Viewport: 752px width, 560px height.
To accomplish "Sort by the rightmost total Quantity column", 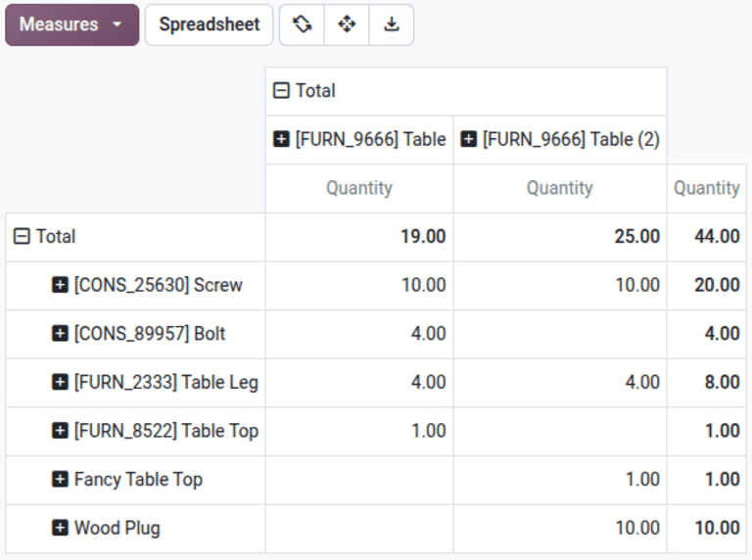I will click(706, 188).
